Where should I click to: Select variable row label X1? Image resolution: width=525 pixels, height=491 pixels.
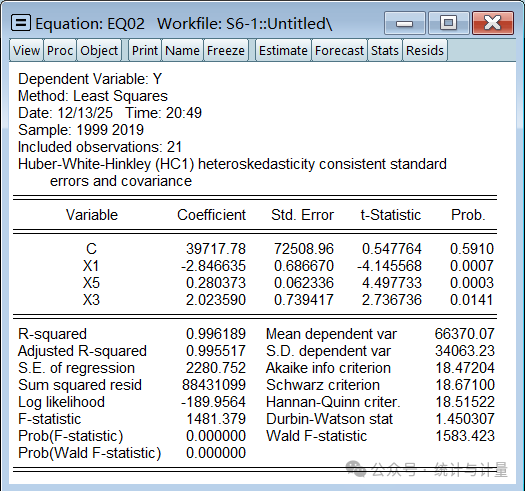[x=91, y=266]
